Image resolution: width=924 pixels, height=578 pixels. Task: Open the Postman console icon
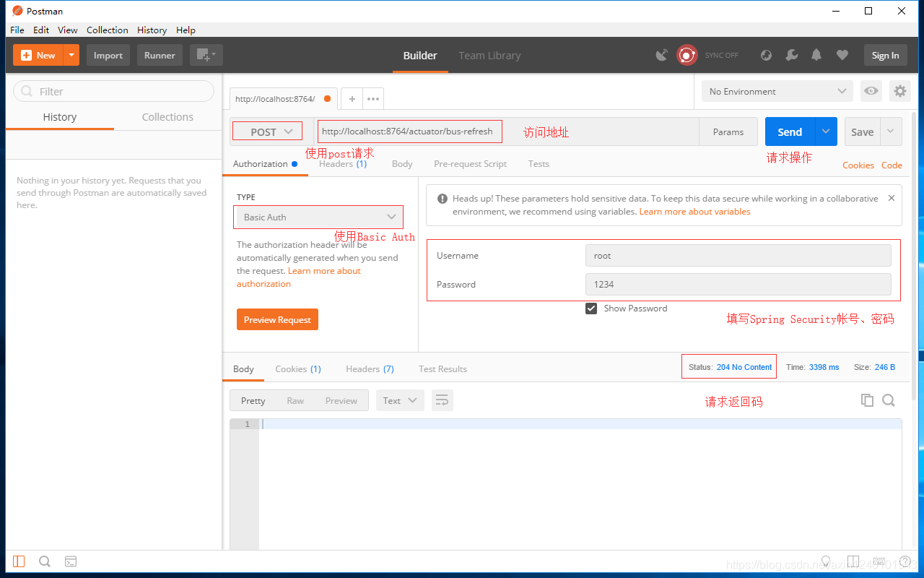point(71,561)
